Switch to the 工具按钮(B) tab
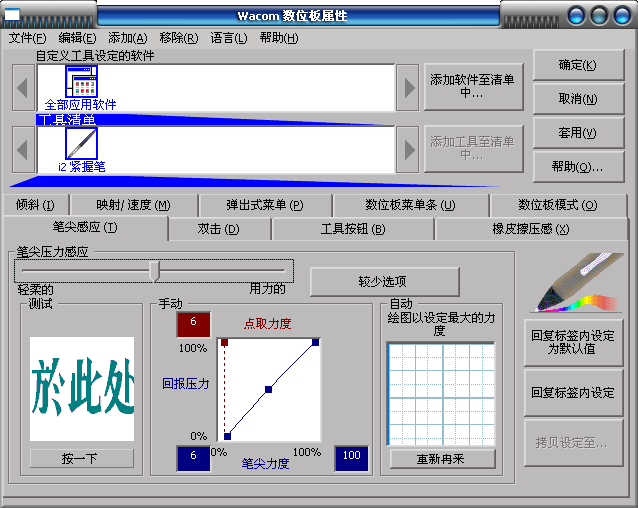Screen dimensions: 638x508 tap(353, 229)
